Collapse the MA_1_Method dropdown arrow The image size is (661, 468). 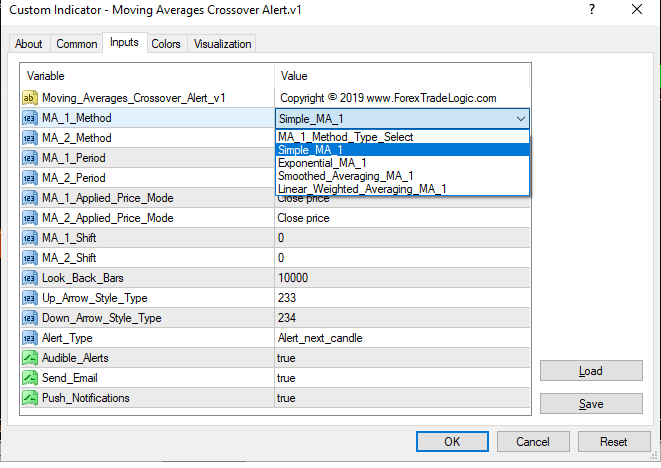520,119
